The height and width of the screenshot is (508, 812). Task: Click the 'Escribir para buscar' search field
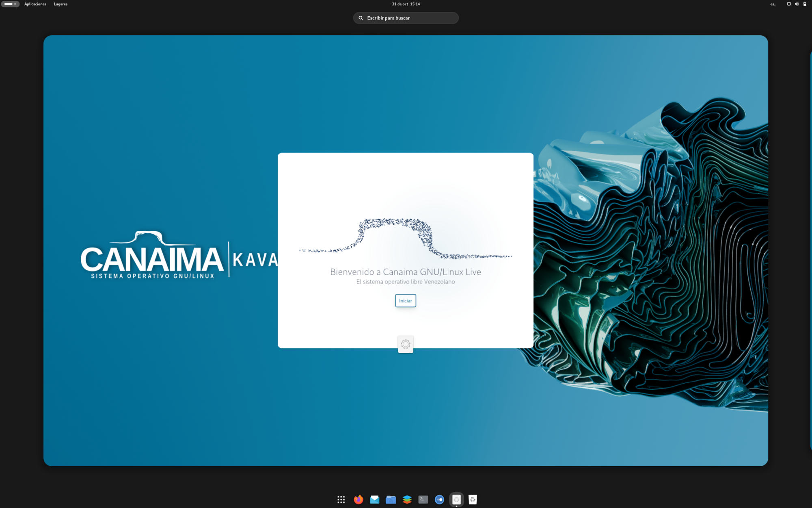coord(406,18)
